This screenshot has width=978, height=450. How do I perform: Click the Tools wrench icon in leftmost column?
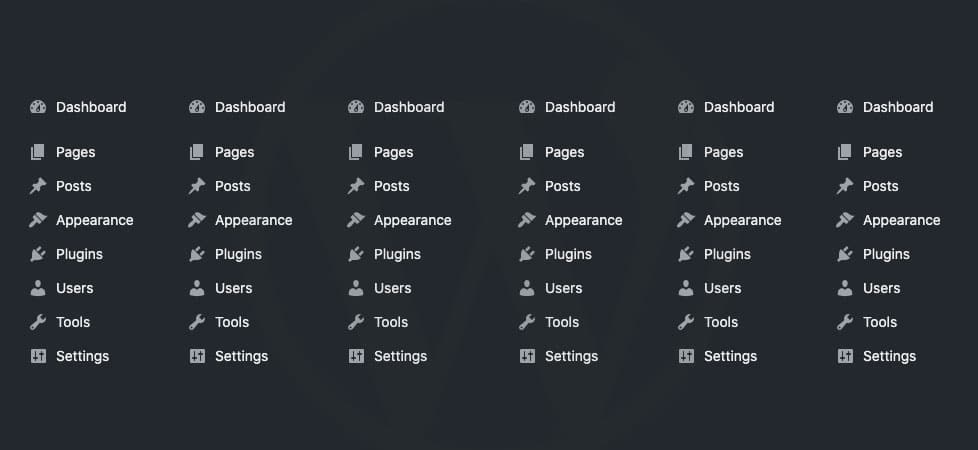pyautogui.click(x=38, y=322)
